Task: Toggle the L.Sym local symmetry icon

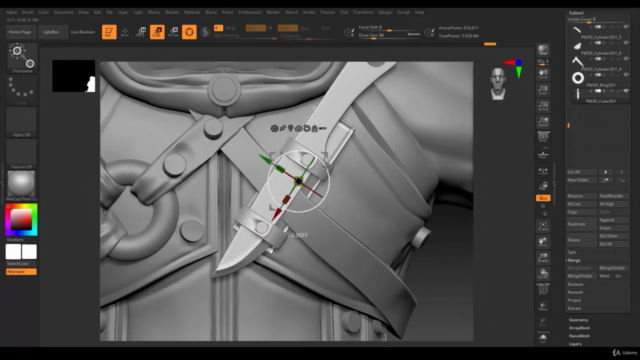Action: [543, 171]
